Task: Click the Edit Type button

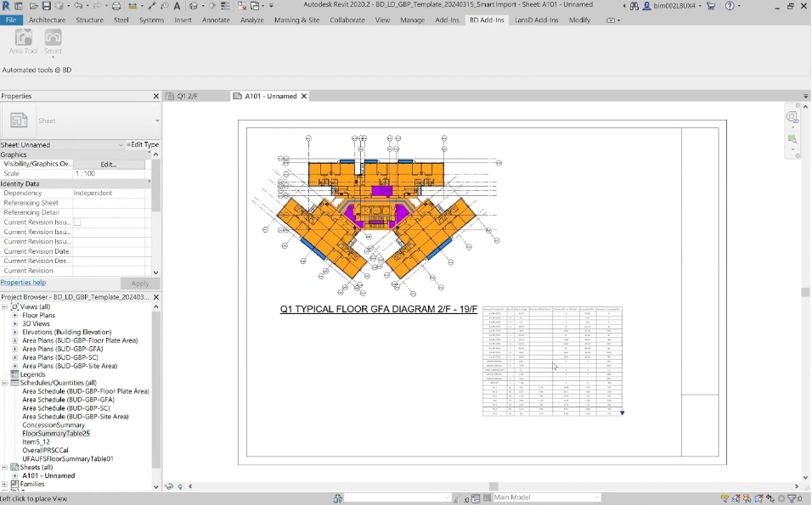Action: point(143,145)
